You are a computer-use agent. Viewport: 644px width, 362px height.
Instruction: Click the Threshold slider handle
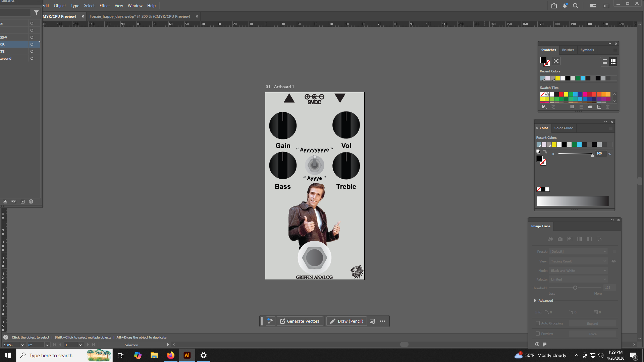click(x=575, y=288)
